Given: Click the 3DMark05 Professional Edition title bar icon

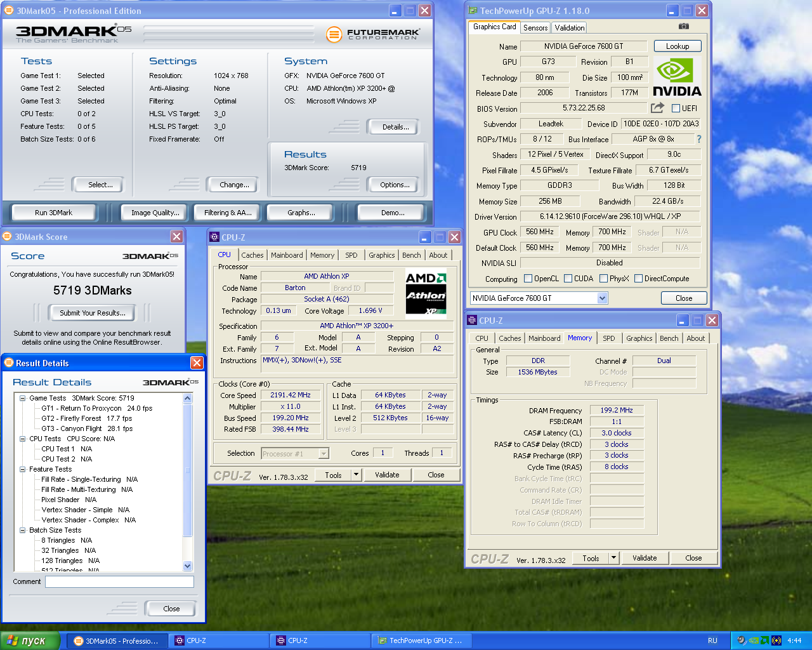Looking at the screenshot, I should tap(8, 11).
